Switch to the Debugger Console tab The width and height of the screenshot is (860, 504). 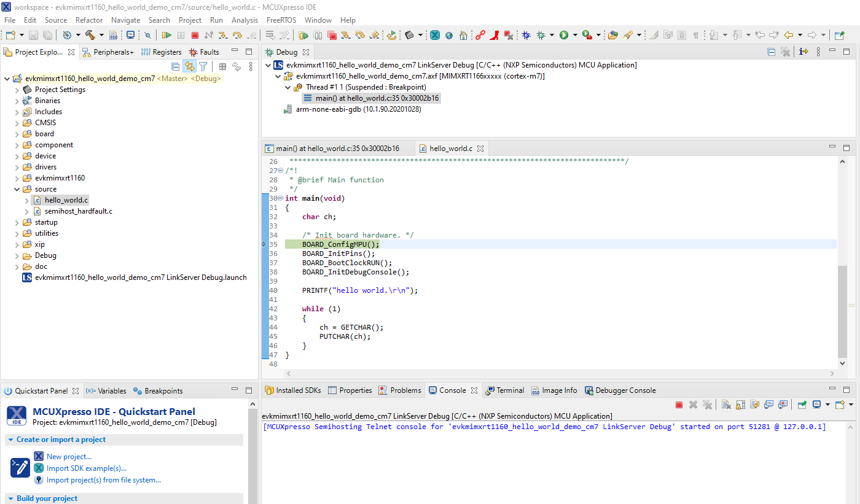[625, 390]
